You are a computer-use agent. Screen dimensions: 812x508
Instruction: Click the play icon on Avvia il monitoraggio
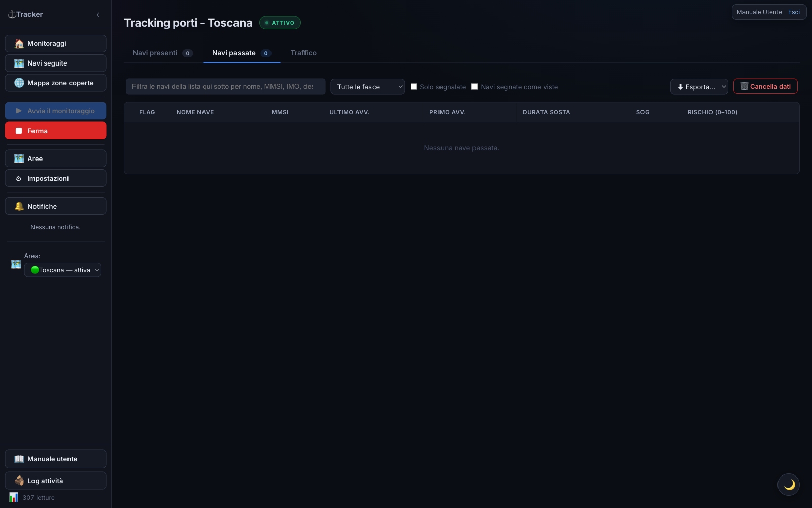pyautogui.click(x=19, y=111)
